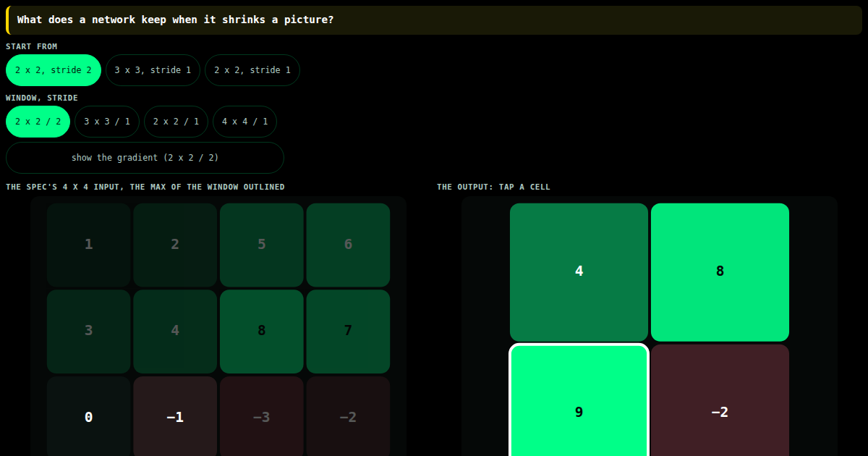868x456 pixels.
Task: Click the input grid cell containing 8
Action: pyautogui.click(x=262, y=332)
